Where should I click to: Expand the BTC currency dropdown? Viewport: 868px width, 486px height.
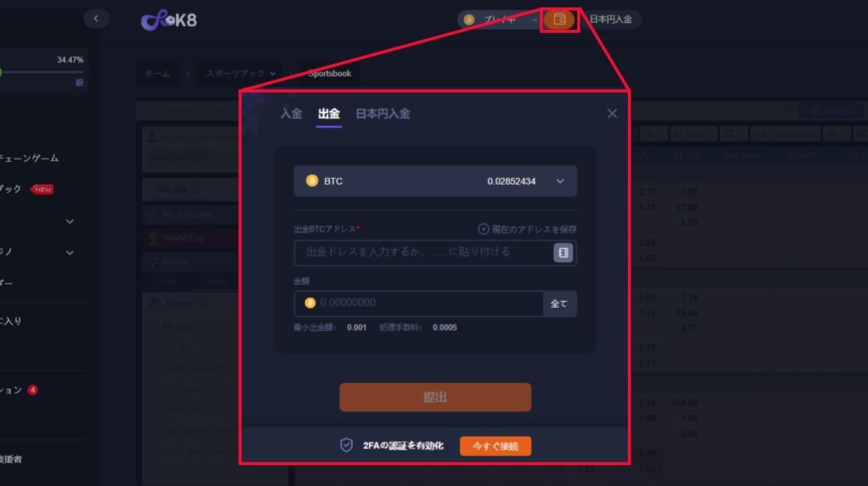[x=560, y=181]
